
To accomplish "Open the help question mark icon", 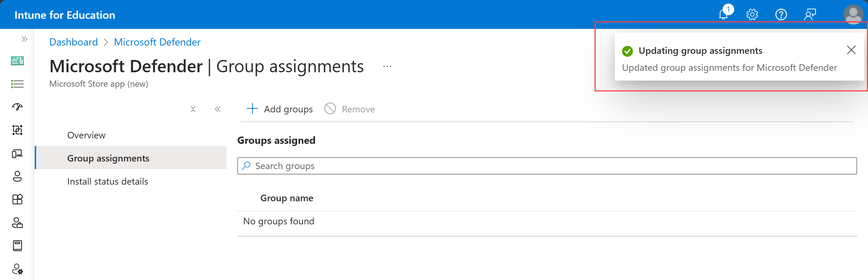I will click(x=781, y=15).
